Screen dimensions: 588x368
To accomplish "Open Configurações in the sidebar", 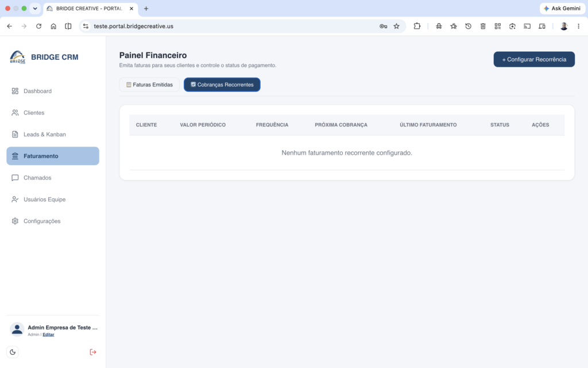I will (53, 221).
